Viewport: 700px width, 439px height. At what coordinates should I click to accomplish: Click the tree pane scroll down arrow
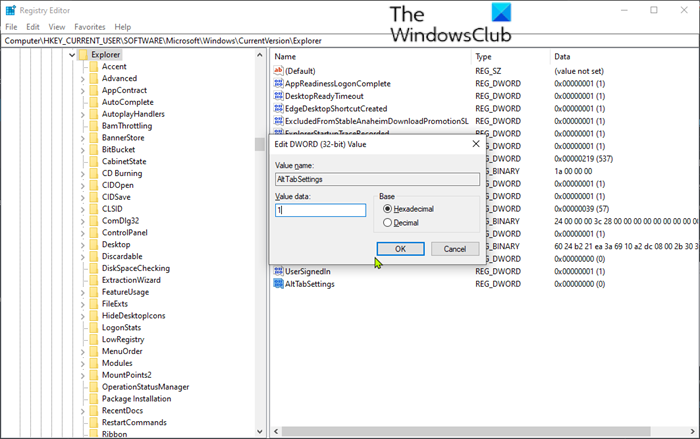click(260, 431)
